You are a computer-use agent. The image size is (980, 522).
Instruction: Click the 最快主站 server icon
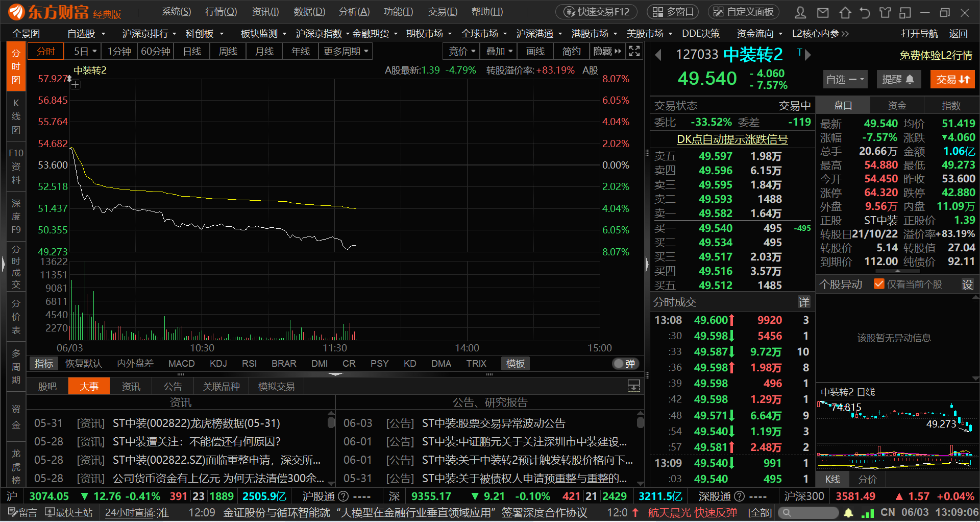[69, 512]
